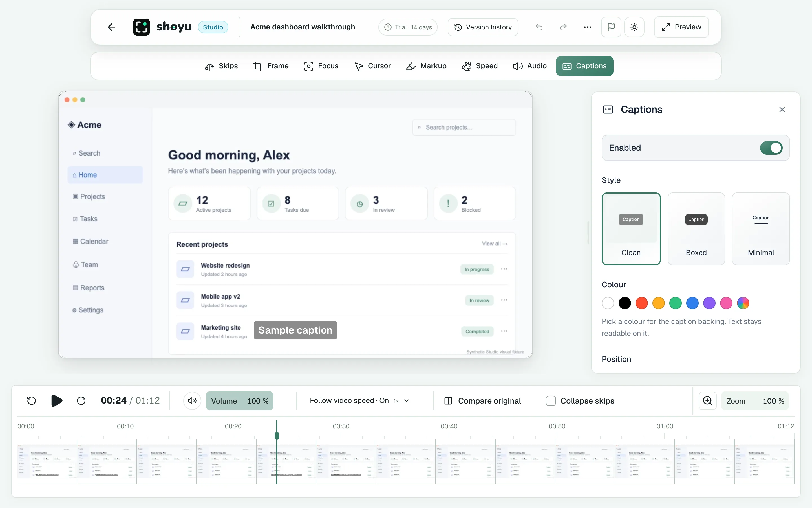This screenshot has width=812, height=508.
Task: Switch to the Audio tool
Action: [530, 66]
